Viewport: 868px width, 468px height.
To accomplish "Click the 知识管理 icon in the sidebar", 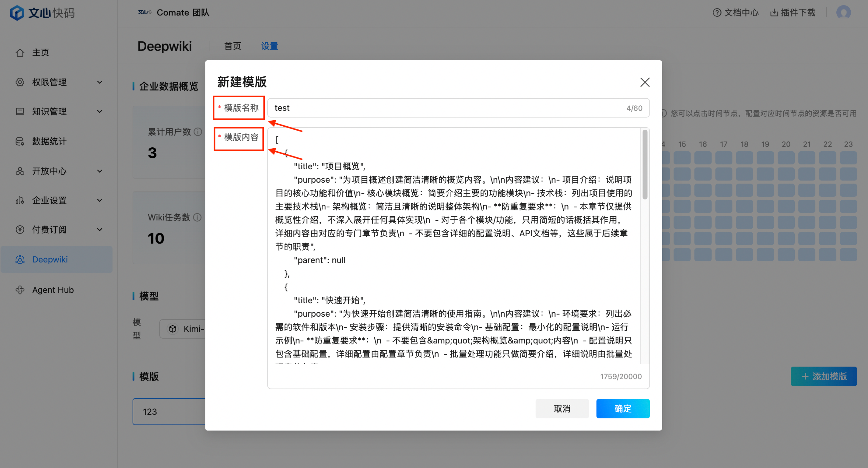I will (x=20, y=112).
